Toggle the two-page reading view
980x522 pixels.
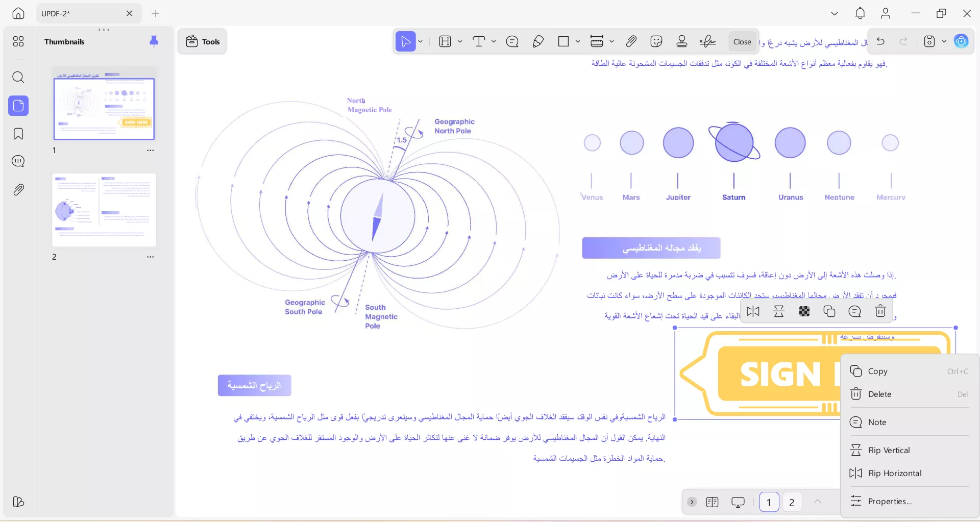point(712,502)
